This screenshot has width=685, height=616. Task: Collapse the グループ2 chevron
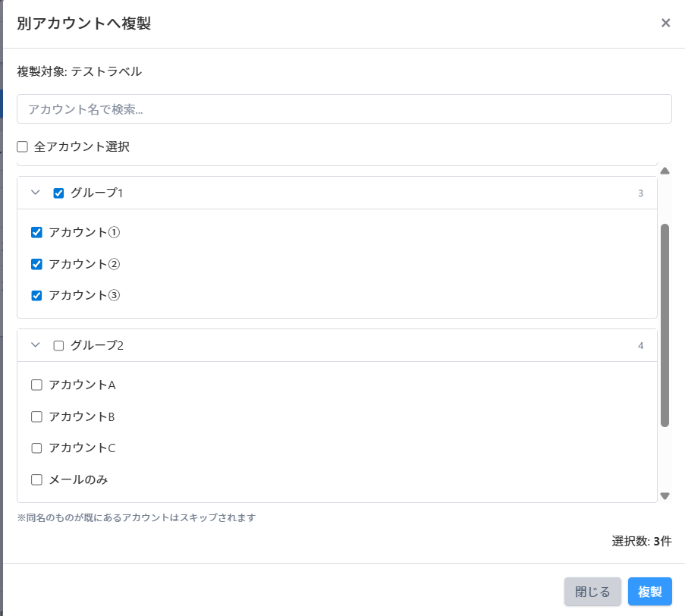click(35, 345)
